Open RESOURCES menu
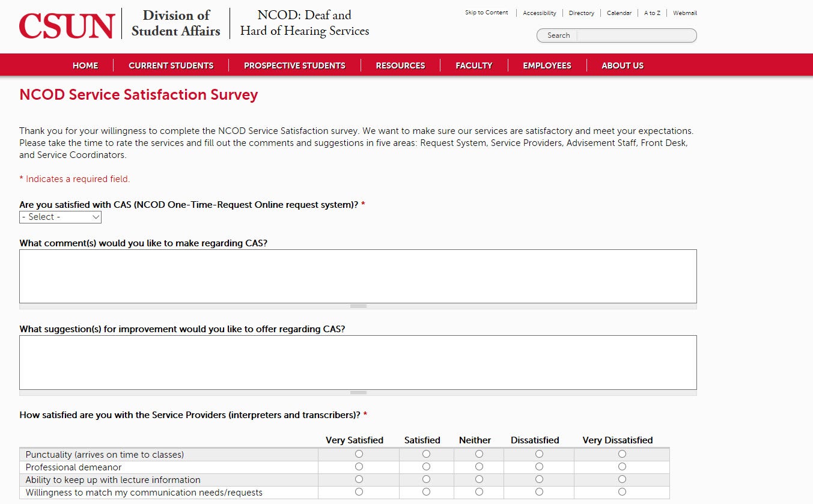 pos(400,65)
